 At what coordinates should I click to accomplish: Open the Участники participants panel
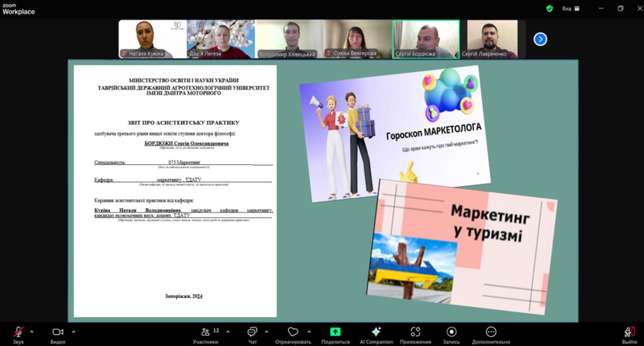pos(205,332)
